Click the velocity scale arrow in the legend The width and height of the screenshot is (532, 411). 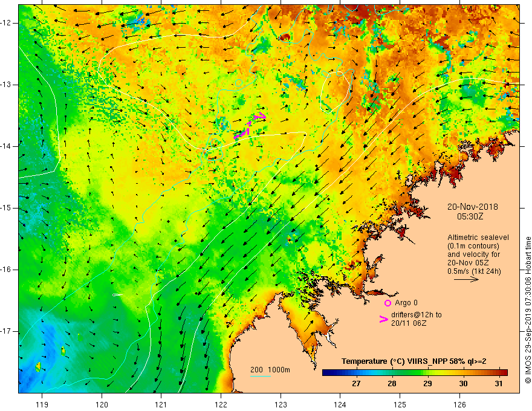(x=466, y=279)
